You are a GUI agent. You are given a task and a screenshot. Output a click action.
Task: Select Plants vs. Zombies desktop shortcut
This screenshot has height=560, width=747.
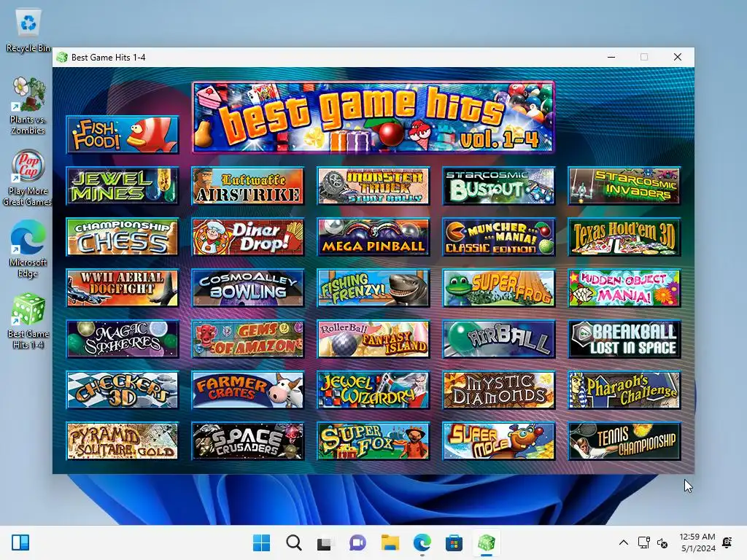coord(28,106)
